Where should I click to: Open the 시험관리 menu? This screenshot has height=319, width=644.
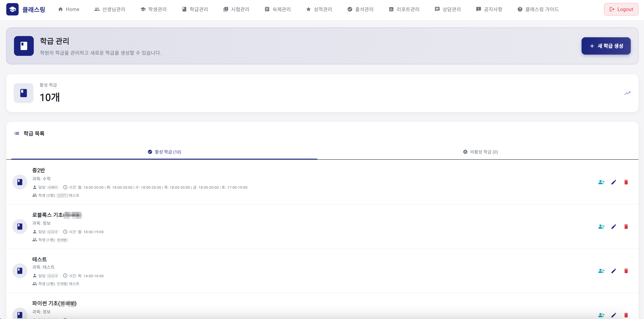coord(236,9)
